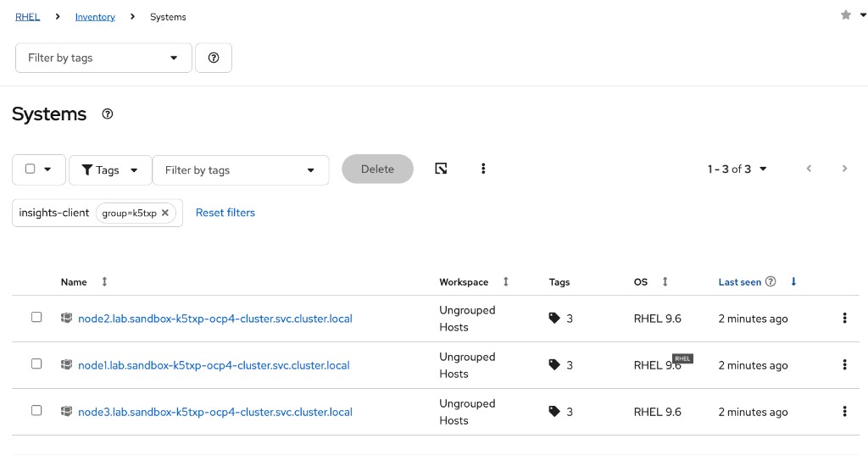Select the node3 row checkbox
The image size is (868, 455).
(36, 410)
